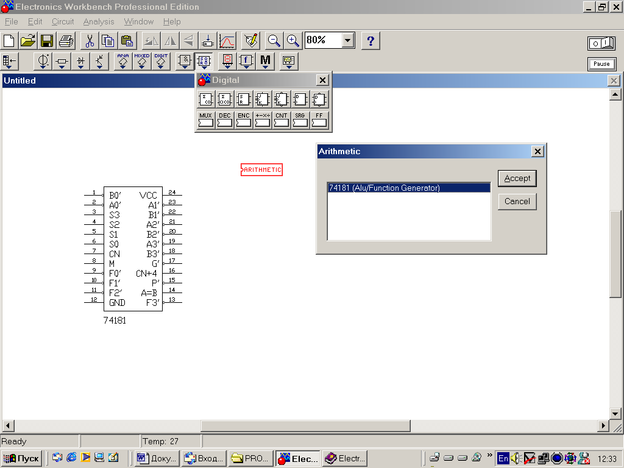This screenshot has width=624, height=468.
Task: Click Cancel in Arithmetic dialog
Action: (x=517, y=201)
